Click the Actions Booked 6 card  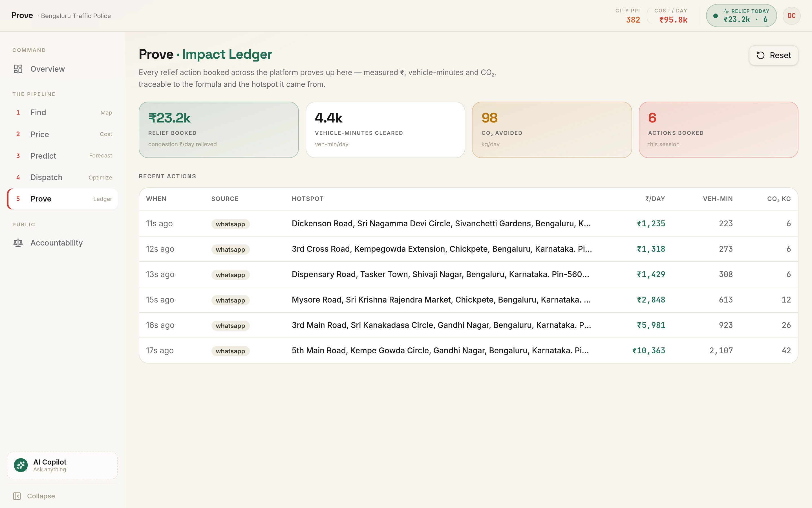[718, 130]
